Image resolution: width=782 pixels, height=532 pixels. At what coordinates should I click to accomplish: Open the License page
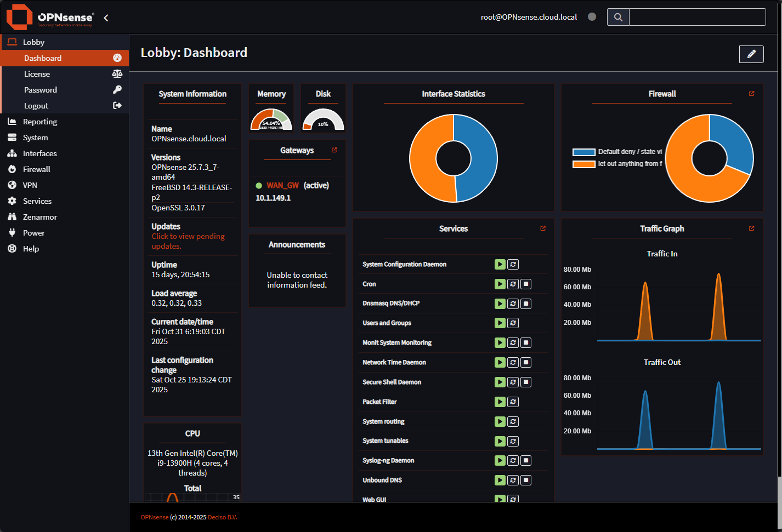65,74
